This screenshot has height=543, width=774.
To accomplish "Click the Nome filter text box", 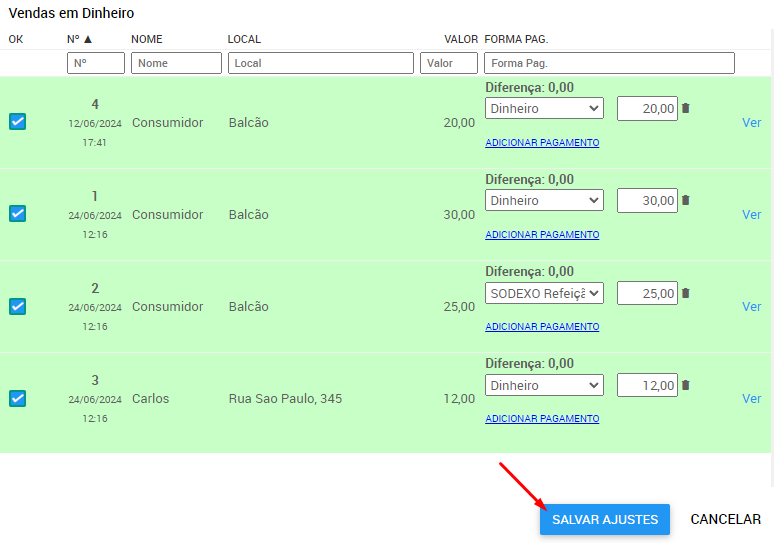I will coord(176,63).
